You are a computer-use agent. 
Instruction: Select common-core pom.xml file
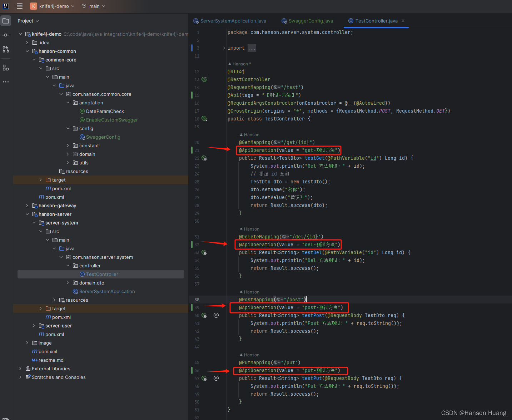pos(58,188)
